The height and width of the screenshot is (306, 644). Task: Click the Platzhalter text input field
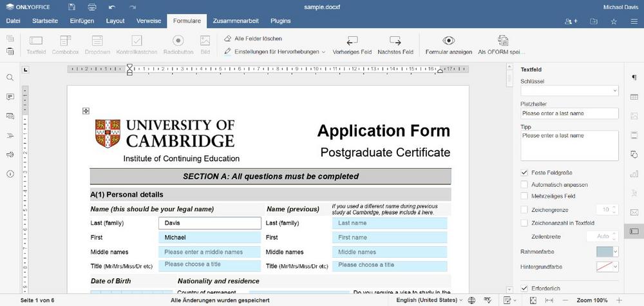[x=569, y=113]
